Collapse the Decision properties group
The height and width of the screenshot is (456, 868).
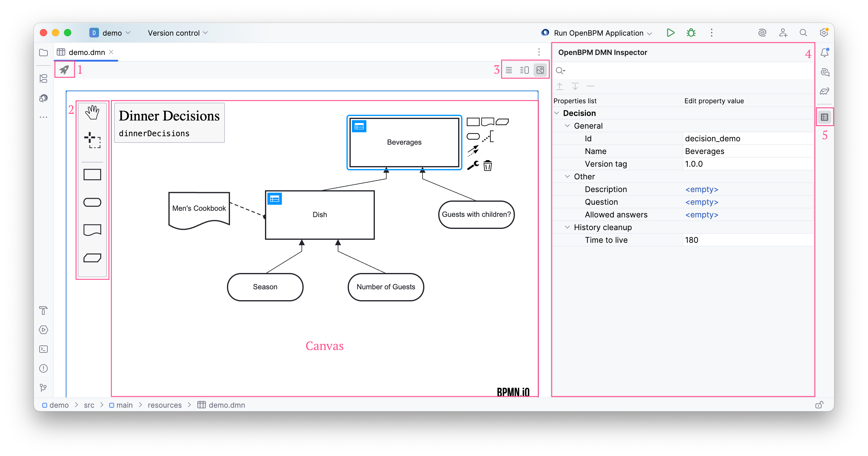pos(557,113)
